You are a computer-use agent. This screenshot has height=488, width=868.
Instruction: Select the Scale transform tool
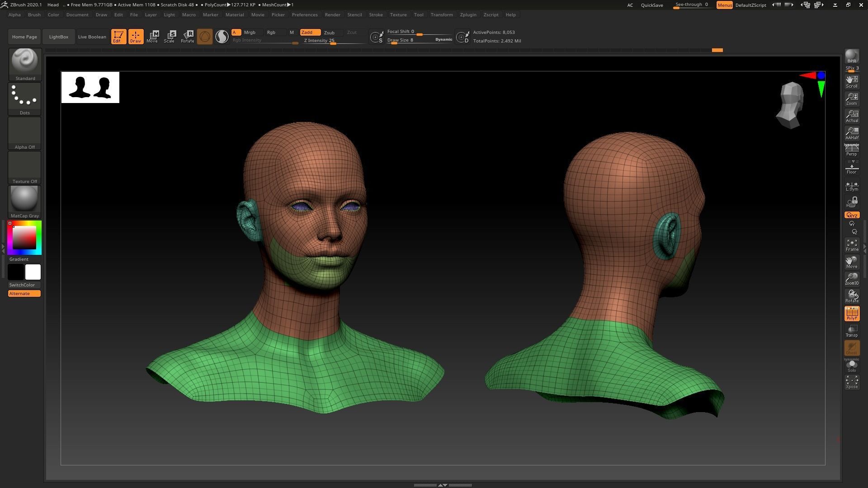tap(170, 37)
